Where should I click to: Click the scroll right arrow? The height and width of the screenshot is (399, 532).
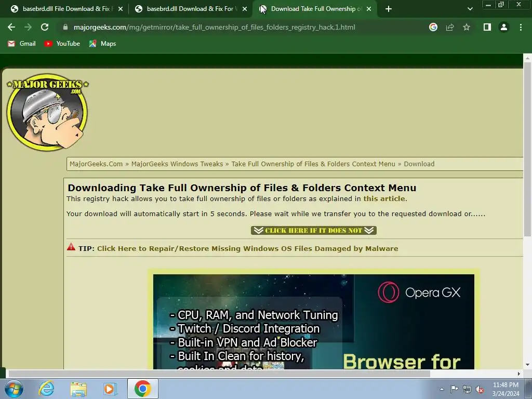click(x=518, y=374)
